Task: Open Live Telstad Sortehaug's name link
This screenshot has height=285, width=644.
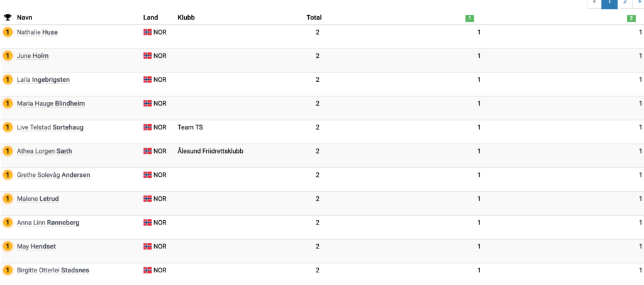Action: coord(50,127)
